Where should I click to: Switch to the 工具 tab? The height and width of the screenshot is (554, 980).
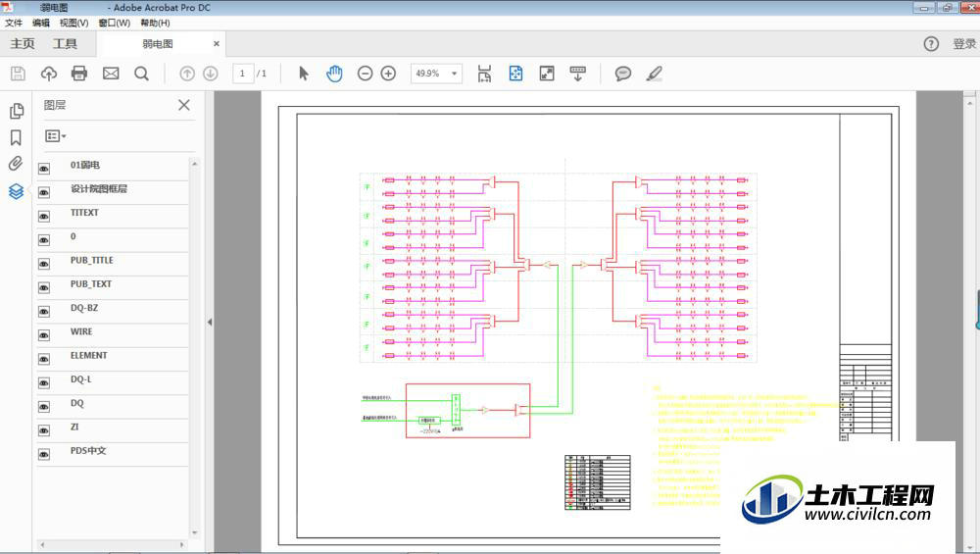click(x=65, y=44)
